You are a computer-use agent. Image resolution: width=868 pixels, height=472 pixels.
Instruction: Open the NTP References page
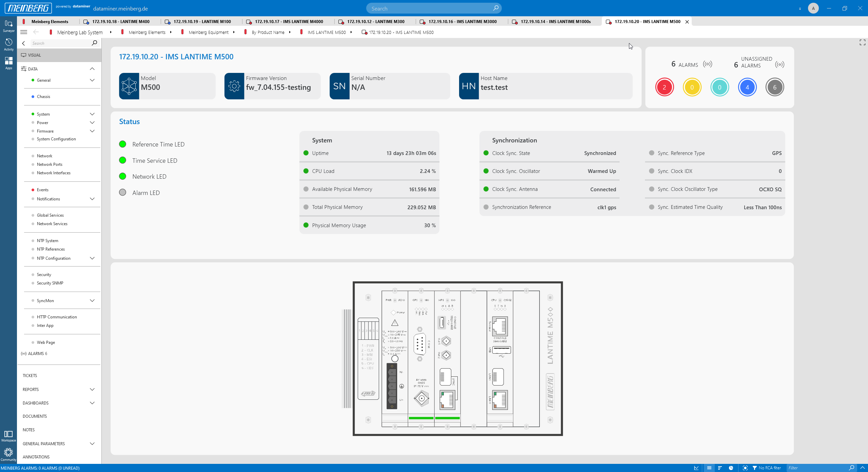[x=51, y=249]
